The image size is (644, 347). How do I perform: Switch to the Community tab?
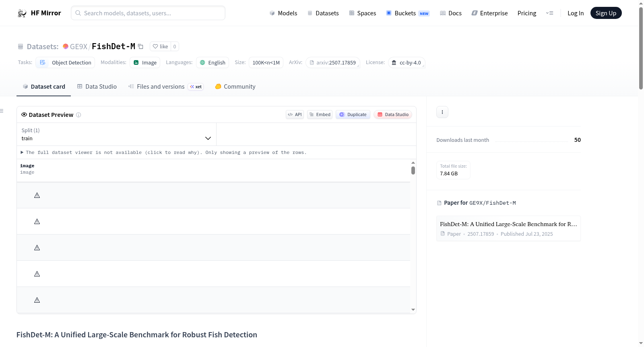235,87
